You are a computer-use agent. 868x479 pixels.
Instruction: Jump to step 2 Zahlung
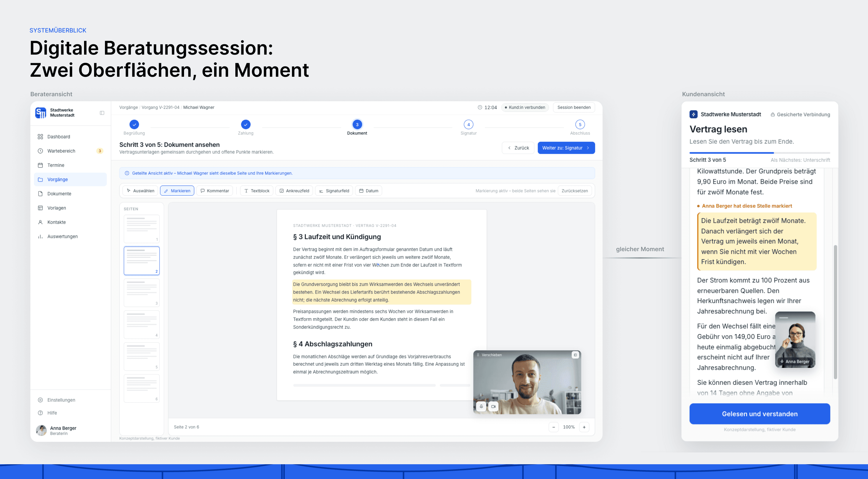click(246, 124)
